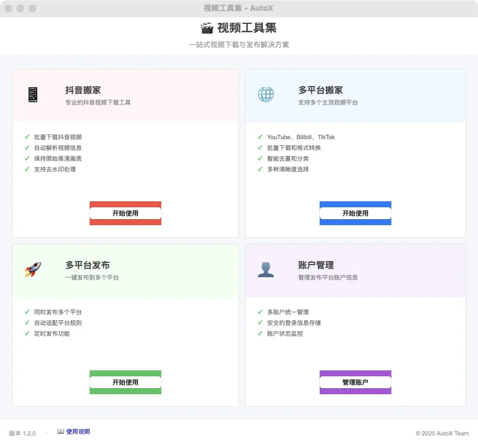The width and height of the screenshot is (478, 448).
Task: Click feature text 智能去重和分类
Action: [288, 158]
